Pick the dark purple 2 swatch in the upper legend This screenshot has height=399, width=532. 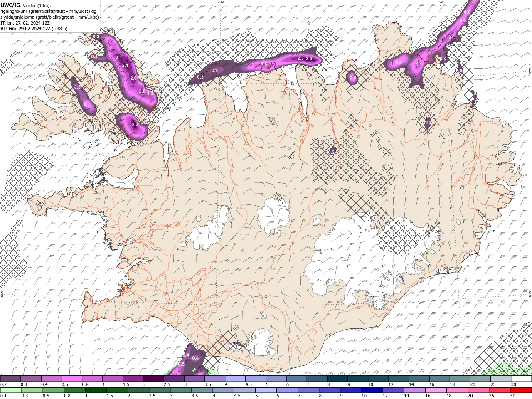tap(154, 379)
